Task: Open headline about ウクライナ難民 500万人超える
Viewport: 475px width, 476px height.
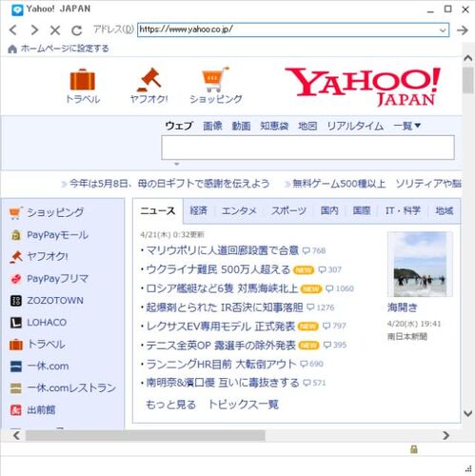Action: (x=218, y=269)
